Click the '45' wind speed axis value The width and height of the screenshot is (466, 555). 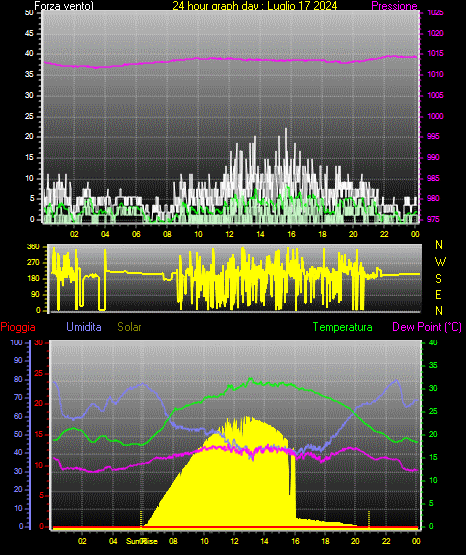click(29, 33)
